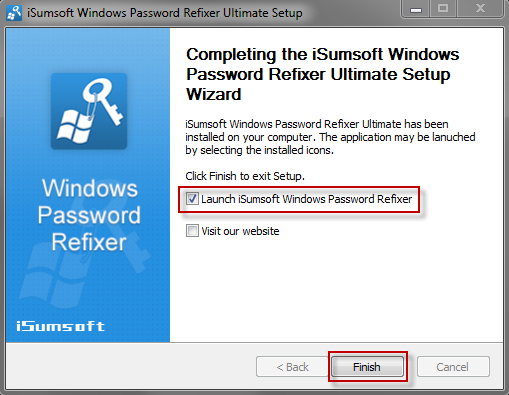Screen dimensions: 509x395
Task: Click the Completing Setup Wizard heading
Action: tap(323, 74)
